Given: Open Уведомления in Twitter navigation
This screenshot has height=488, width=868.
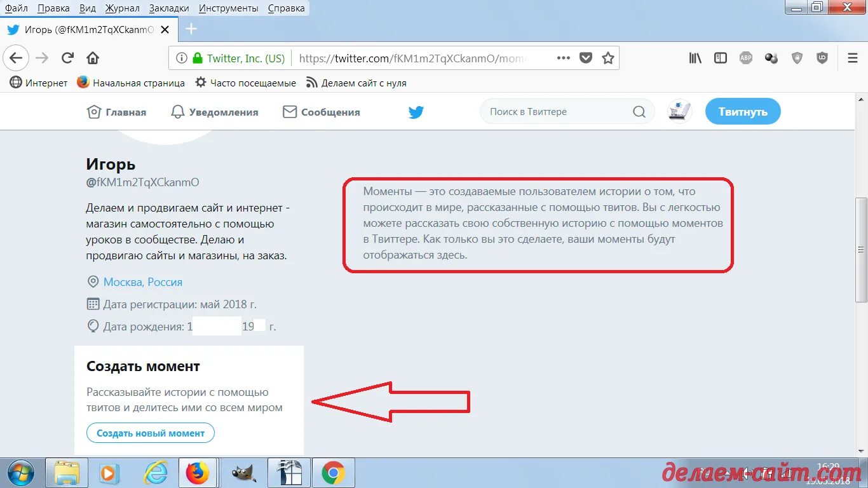Looking at the screenshot, I should (x=215, y=112).
